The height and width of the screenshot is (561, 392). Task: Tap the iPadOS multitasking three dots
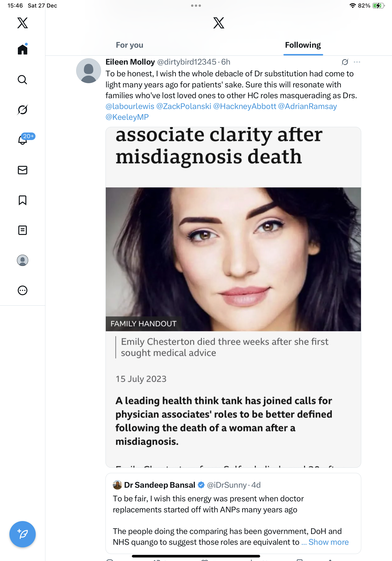[x=196, y=6]
